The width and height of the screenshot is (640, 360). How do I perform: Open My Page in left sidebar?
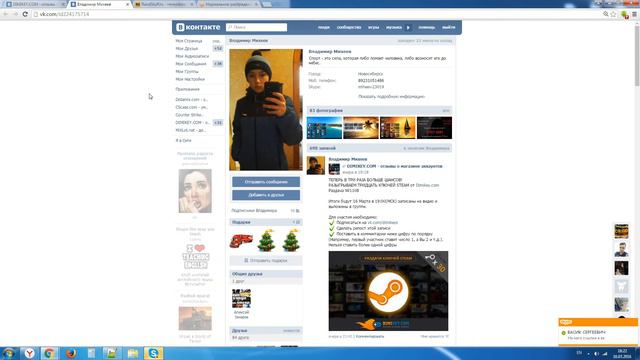coord(189,41)
